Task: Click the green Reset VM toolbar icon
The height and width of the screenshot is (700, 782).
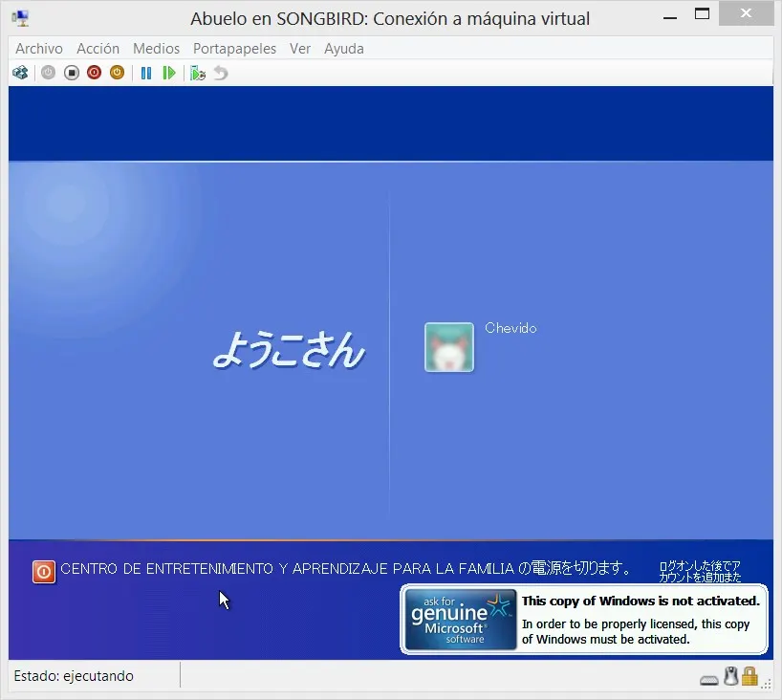Action: (169, 73)
